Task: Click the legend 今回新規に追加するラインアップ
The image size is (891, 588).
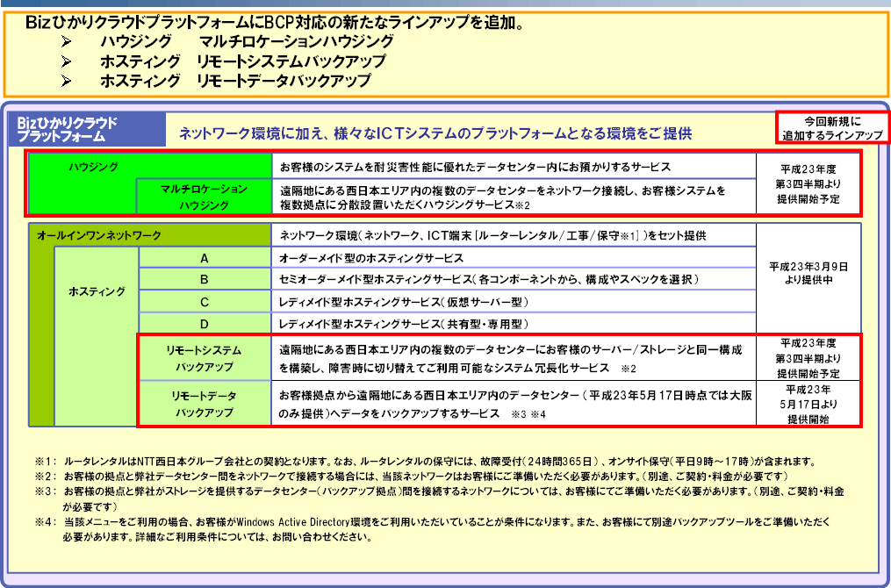Action: click(832, 128)
